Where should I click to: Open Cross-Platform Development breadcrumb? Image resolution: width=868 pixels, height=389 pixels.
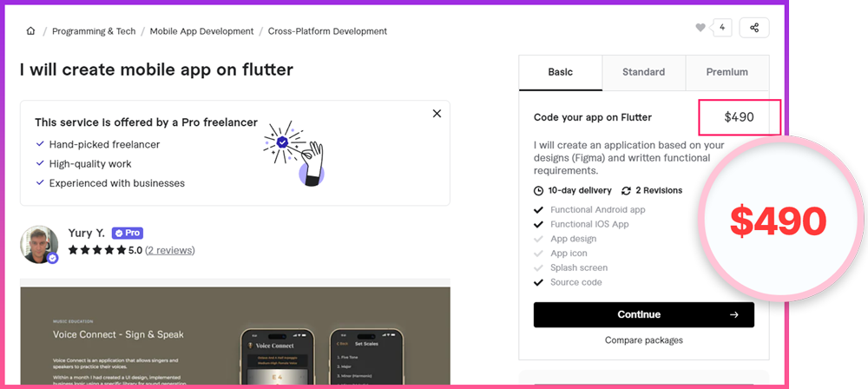click(327, 31)
